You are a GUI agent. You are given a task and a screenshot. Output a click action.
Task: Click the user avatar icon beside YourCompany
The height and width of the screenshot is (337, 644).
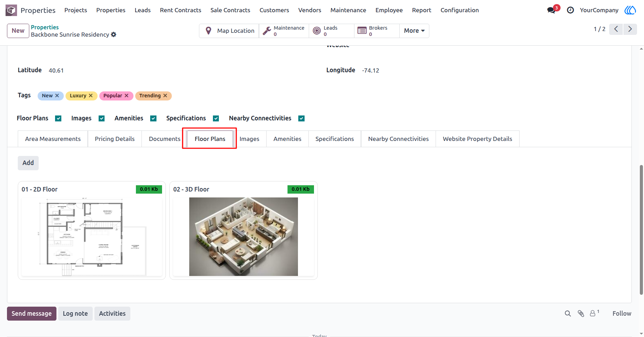(630, 10)
